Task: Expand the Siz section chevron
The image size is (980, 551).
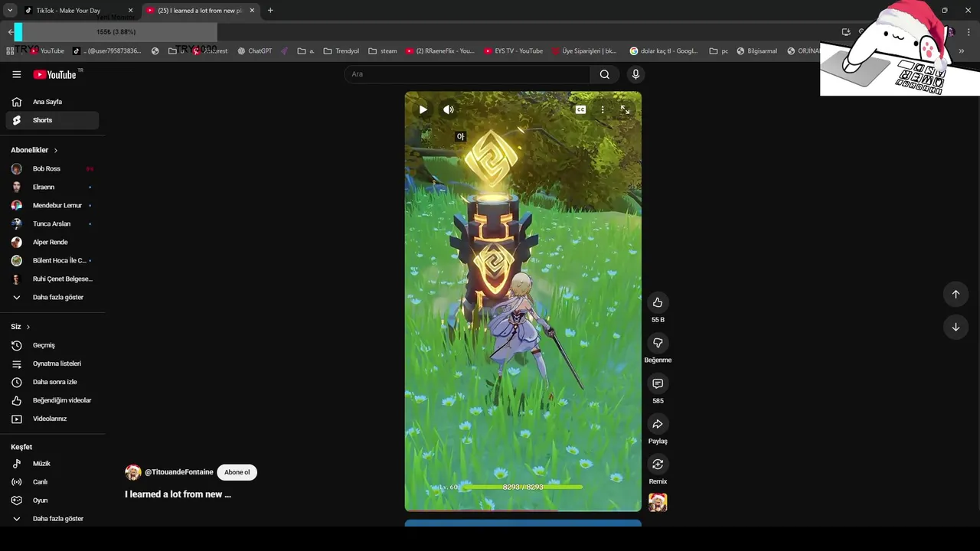Action: (x=28, y=327)
